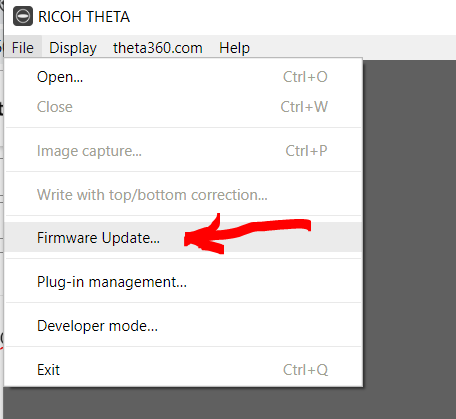Click the red arrow beside Firmware Update
The height and width of the screenshot is (419, 456).
tap(247, 234)
